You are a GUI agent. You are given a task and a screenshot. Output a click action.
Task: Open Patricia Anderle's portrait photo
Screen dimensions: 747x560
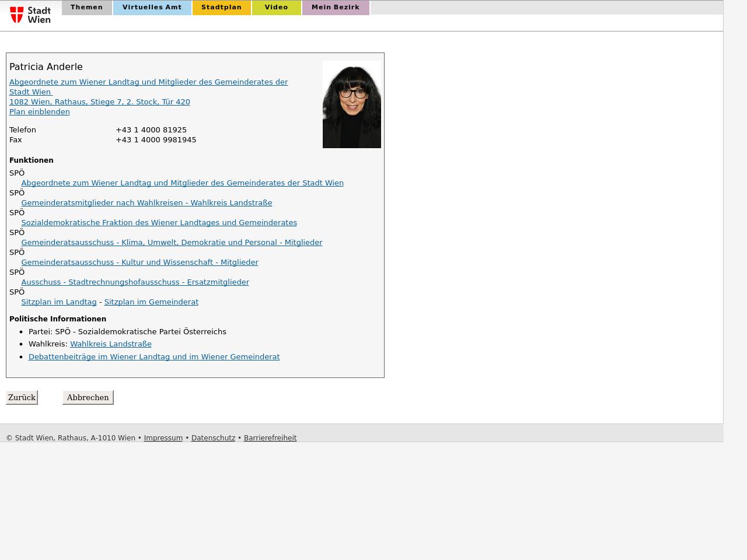coord(352,104)
